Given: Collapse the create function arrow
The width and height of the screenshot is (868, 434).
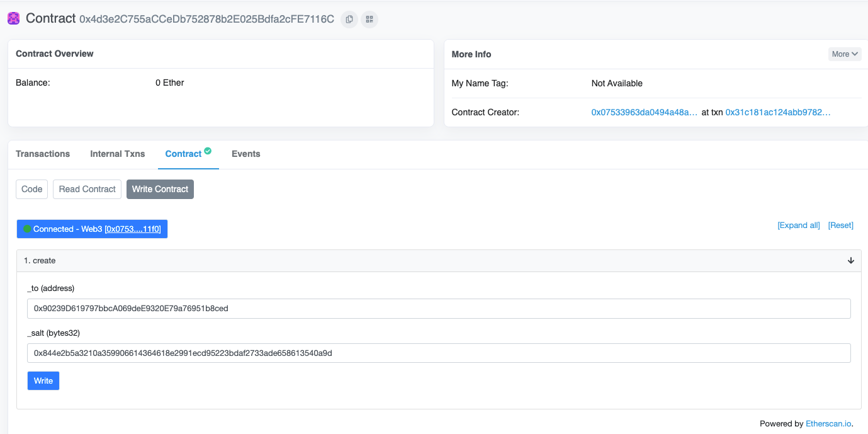Looking at the screenshot, I should pyautogui.click(x=851, y=261).
